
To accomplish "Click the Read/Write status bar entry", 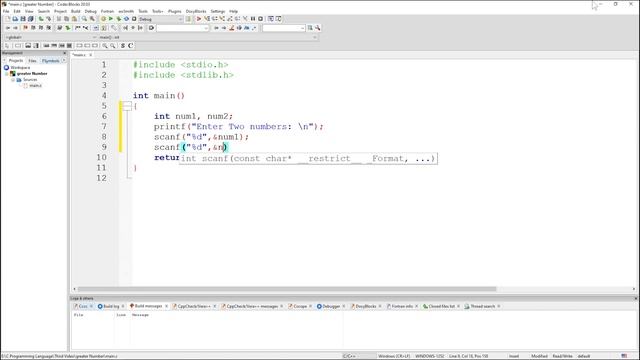I will 562,356.
